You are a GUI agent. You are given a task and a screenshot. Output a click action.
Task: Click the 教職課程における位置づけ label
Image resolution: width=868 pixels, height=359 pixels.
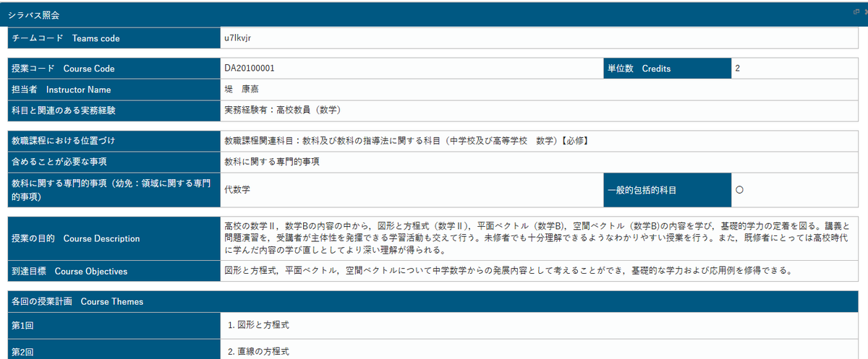click(x=64, y=141)
